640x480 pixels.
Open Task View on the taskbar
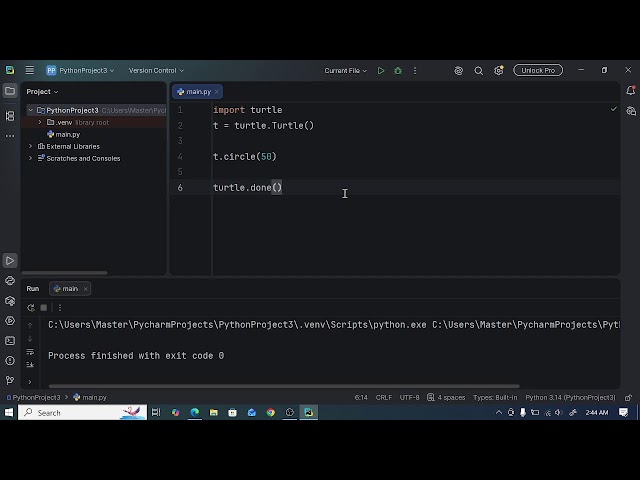(x=156, y=412)
